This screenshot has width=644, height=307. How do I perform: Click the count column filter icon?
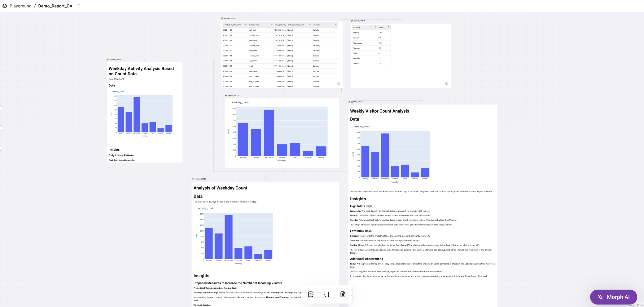388,27
